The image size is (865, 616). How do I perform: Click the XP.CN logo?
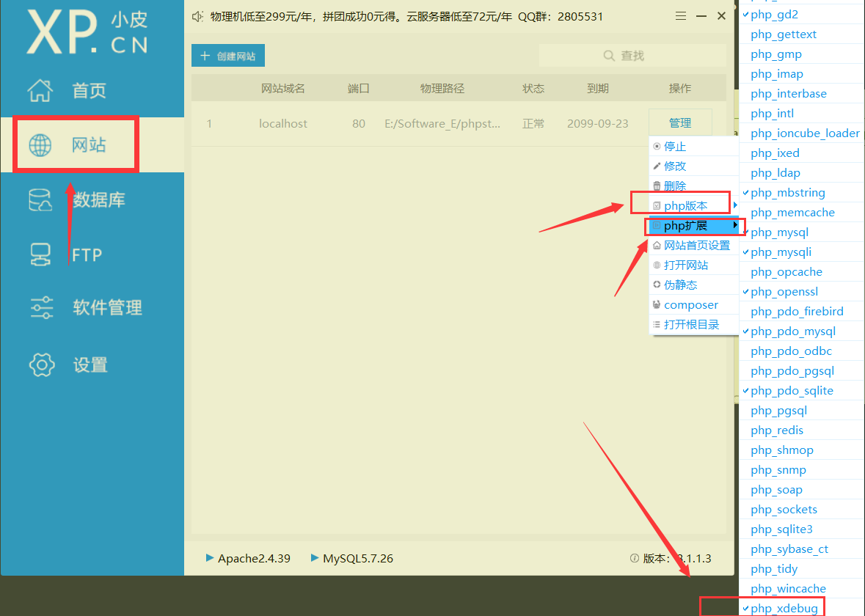click(x=88, y=32)
